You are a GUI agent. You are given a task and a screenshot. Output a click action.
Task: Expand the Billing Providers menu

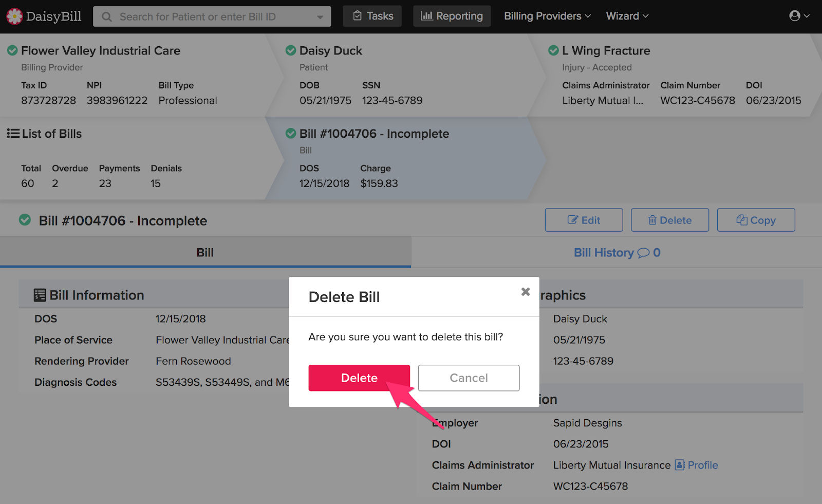[x=547, y=16]
